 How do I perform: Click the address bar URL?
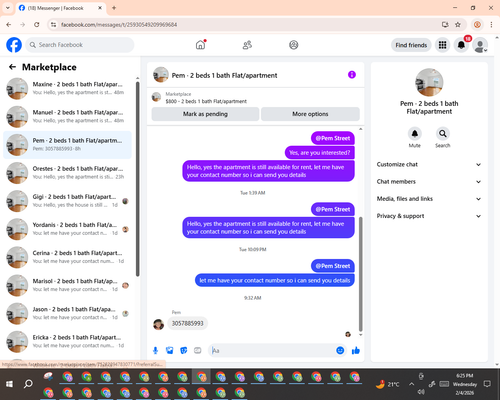click(119, 25)
